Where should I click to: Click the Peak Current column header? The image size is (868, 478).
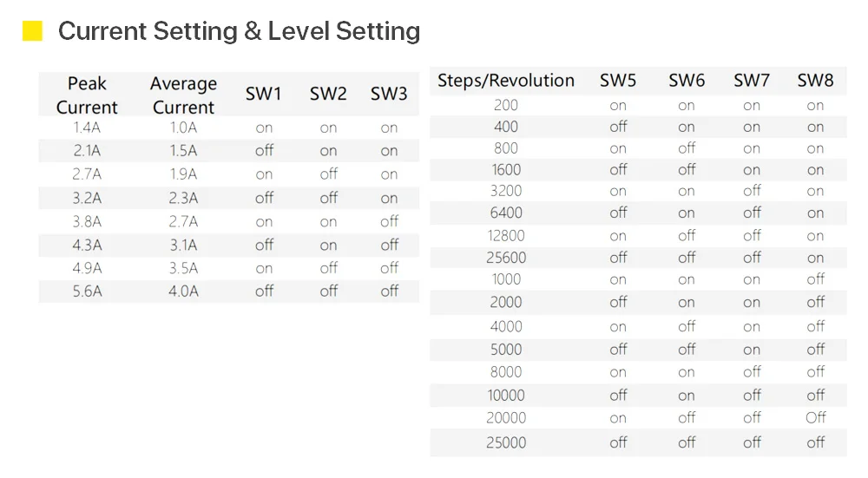click(x=87, y=95)
